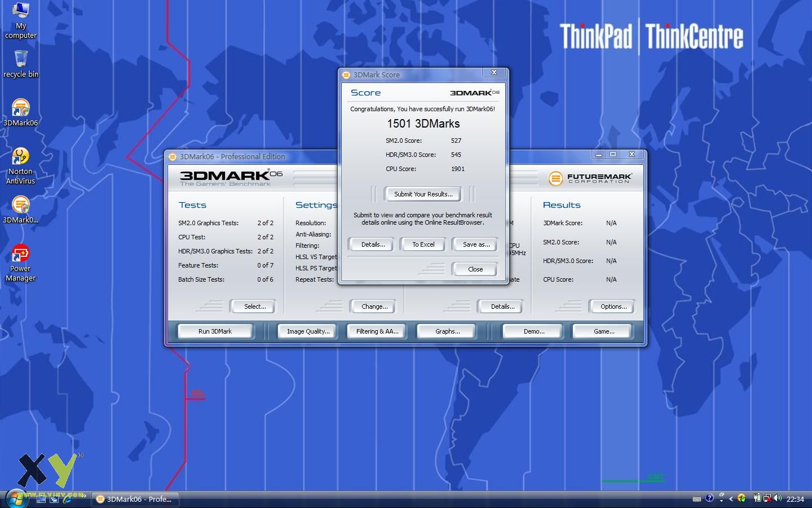
Task: Click the Save as button
Action: [x=475, y=244]
